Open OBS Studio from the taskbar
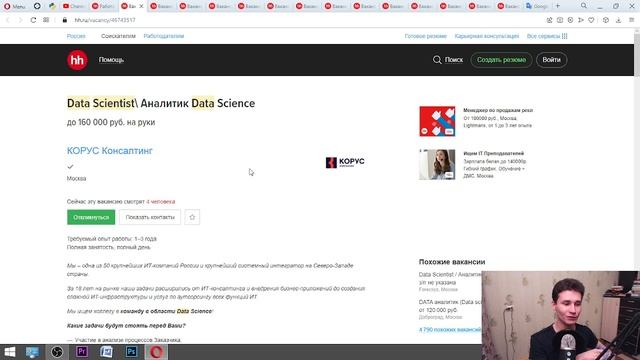Screen dimensions: 640x360 click(57, 352)
